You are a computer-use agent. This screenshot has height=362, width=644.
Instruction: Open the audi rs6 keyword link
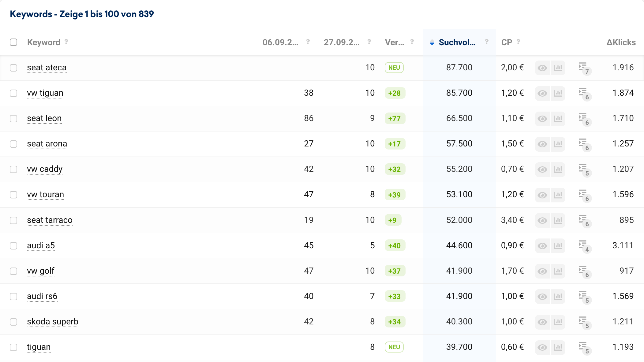click(42, 296)
